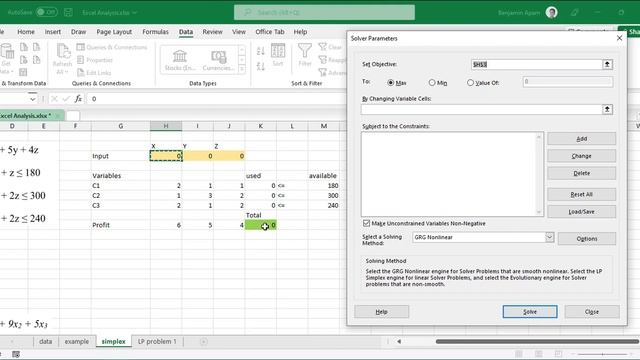The image size is (640, 360).
Task: Click the Add constraint button
Action: (x=581, y=139)
